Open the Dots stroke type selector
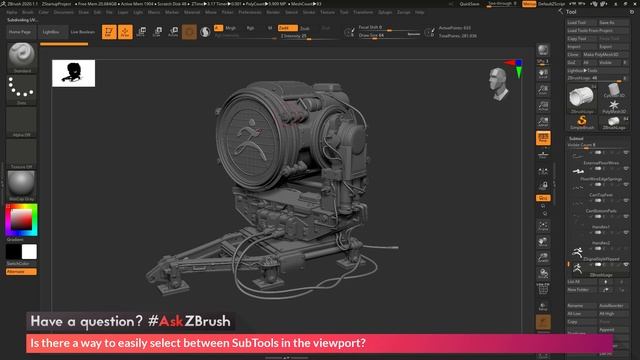The image size is (640, 360). tap(22, 90)
